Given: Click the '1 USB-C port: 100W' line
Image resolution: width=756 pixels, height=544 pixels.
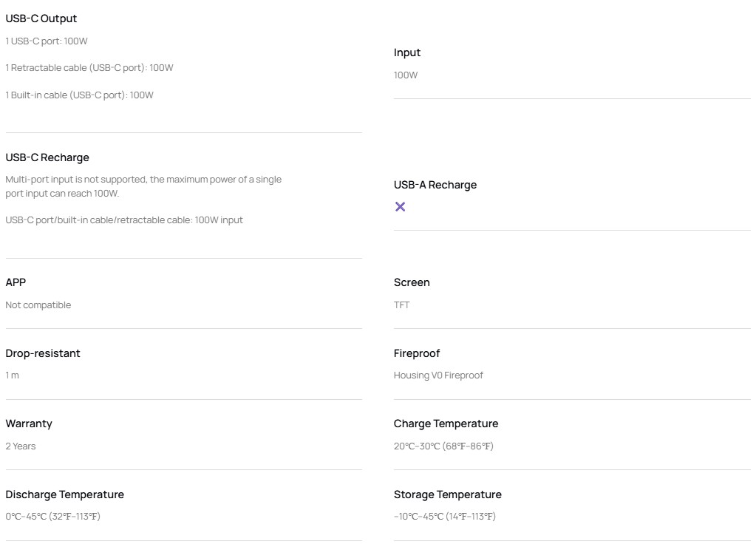Looking at the screenshot, I should click(47, 41).
